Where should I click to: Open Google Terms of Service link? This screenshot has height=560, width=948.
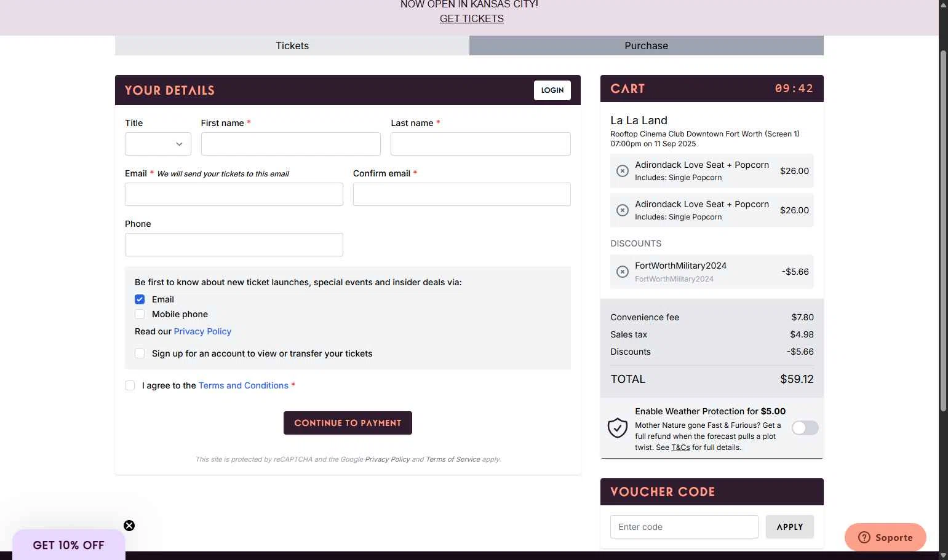[x=453, y=459]
